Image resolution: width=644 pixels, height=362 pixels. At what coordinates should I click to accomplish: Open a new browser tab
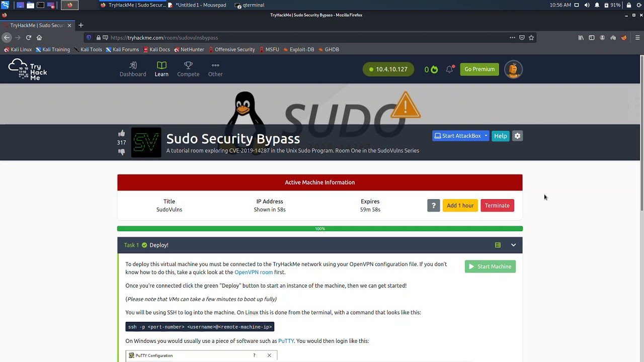(x=80, y=25)
